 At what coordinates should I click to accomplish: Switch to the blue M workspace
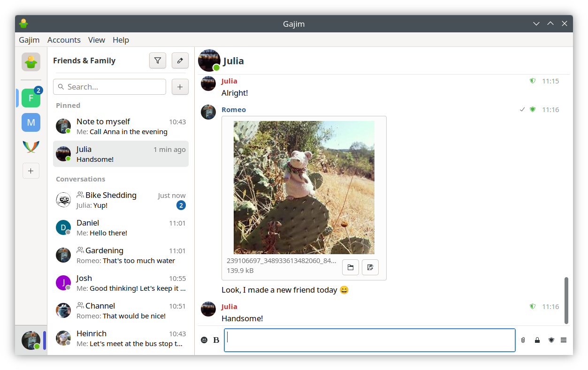pyautogui.click(x=31, y=122)
